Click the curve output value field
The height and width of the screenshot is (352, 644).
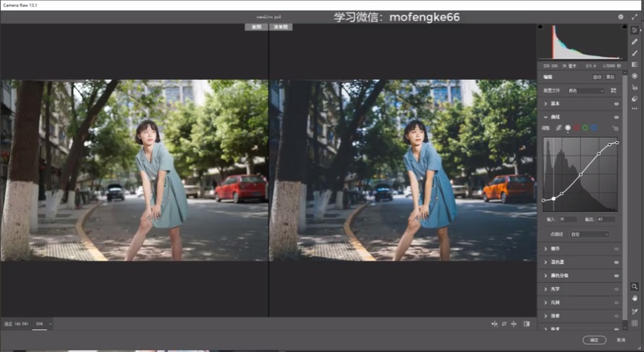606,219
